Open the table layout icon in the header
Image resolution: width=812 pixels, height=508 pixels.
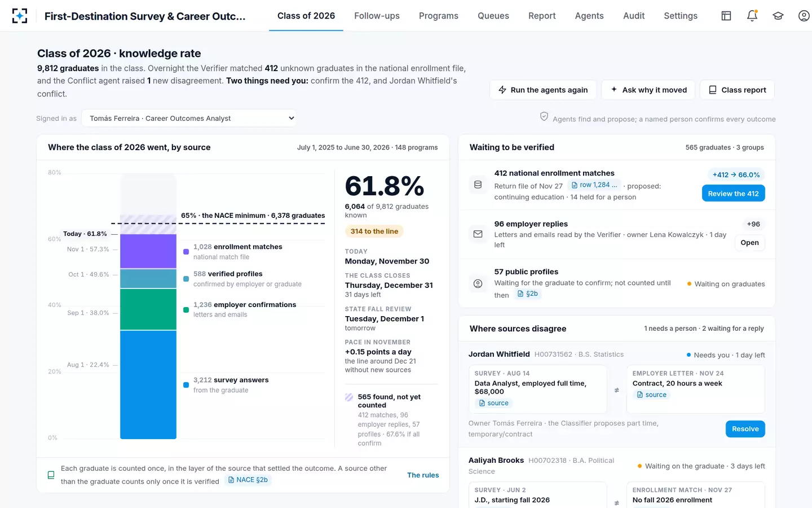coord(726,16)
